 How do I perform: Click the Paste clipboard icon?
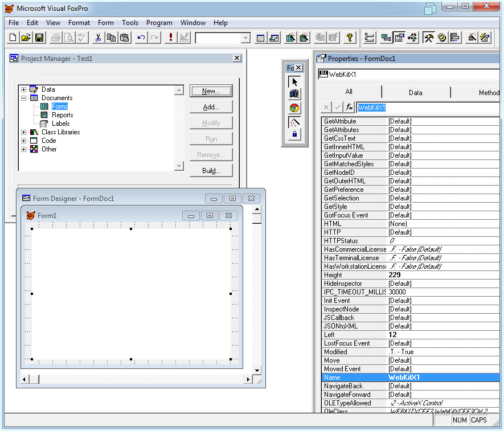(x=124, y=38)
